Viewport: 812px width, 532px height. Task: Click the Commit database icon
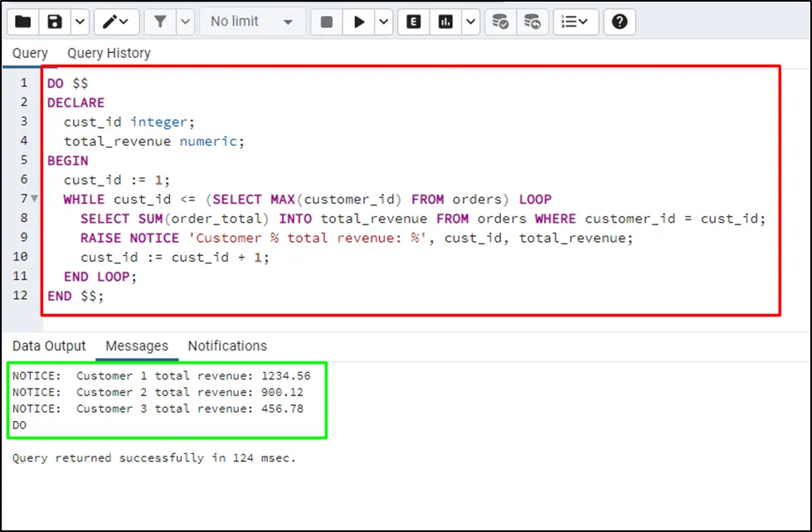pos(500,22)
